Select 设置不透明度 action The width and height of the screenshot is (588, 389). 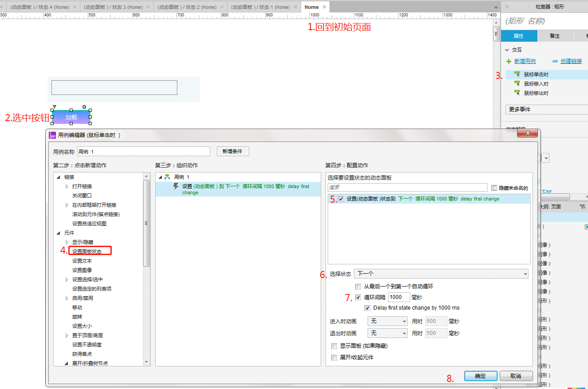(87, 345)
